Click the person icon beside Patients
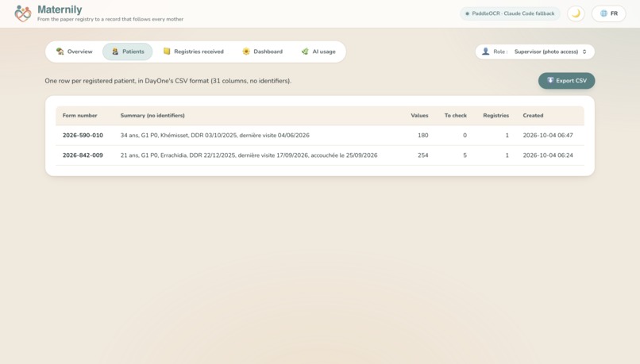640x364 pixels. click(x=115, y=52)
